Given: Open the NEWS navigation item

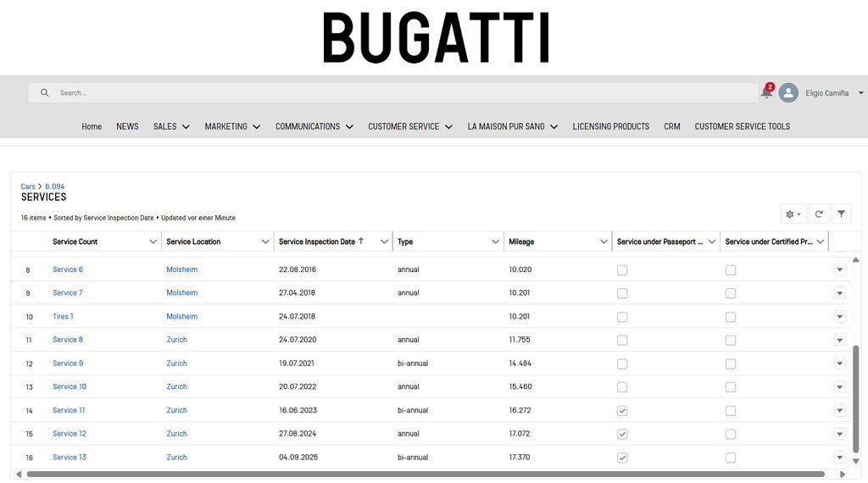Looking at the screenshot, I should (127, 127).
